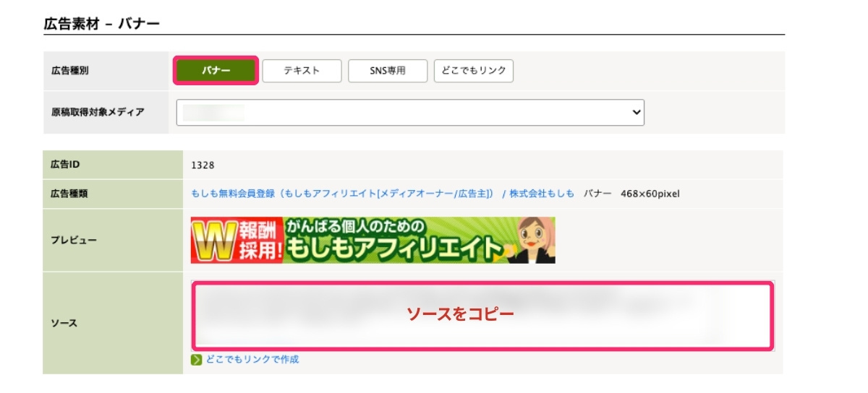
Task: Click the chevron arrow of the media selector
Action: tap(637, 113)
